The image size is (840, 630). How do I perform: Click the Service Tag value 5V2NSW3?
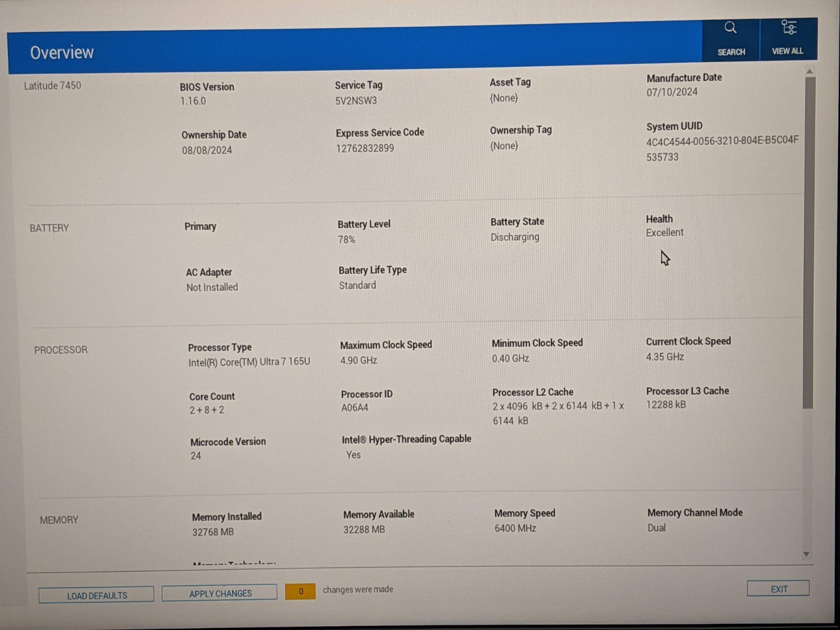click(x=356, y=101)
